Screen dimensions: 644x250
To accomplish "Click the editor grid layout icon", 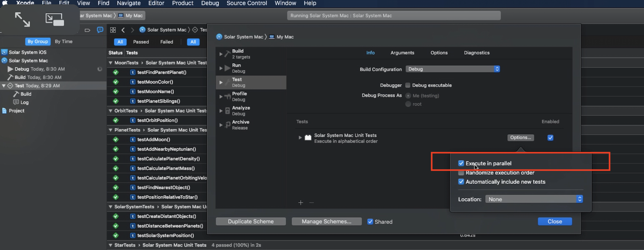I will pos(113,30).
